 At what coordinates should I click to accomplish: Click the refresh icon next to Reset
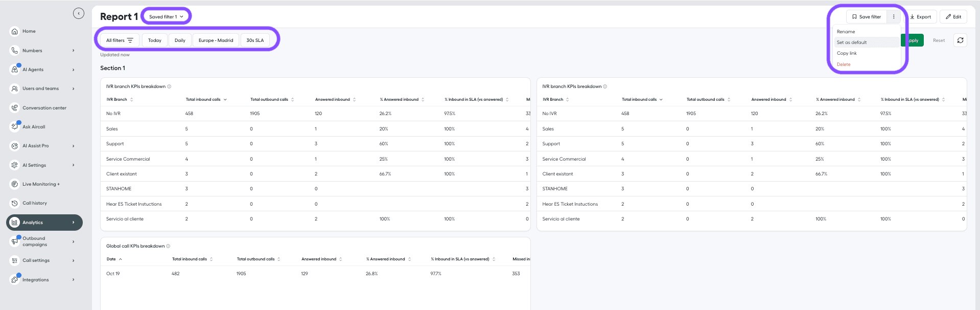coord(960,40)
